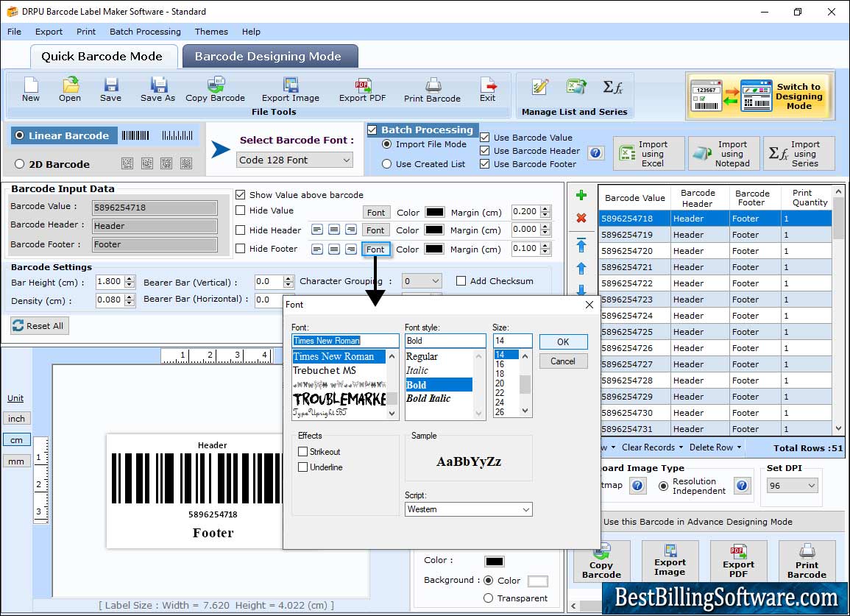
Task: Expand Delete Row dropdown arrow
Action: (x=738, y=448)
